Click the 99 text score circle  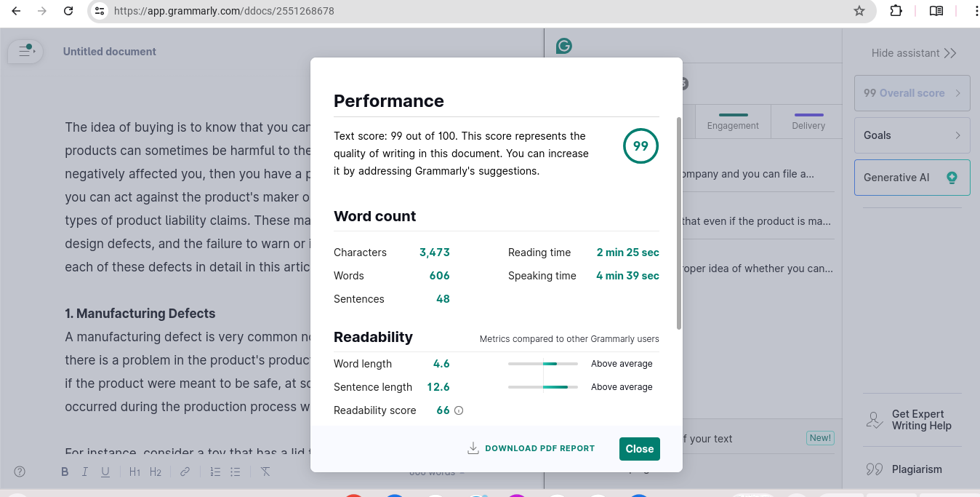click(x=640, y=146)
